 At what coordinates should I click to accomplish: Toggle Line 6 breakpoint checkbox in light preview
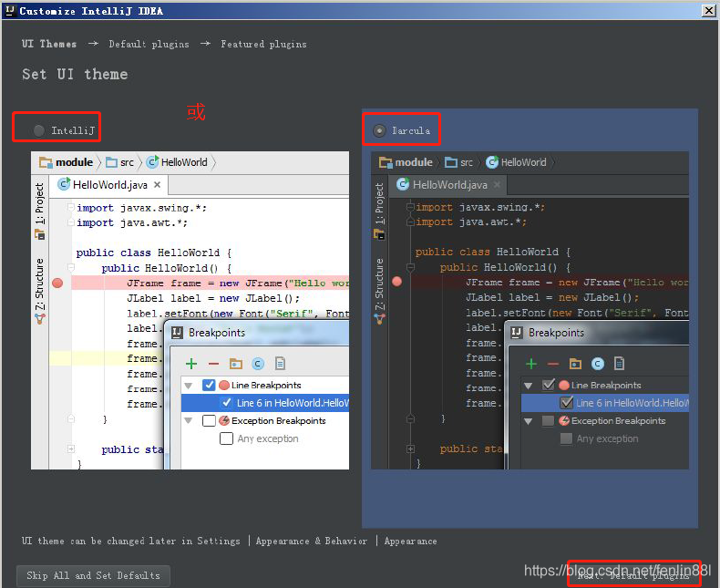tap(226, 403)
